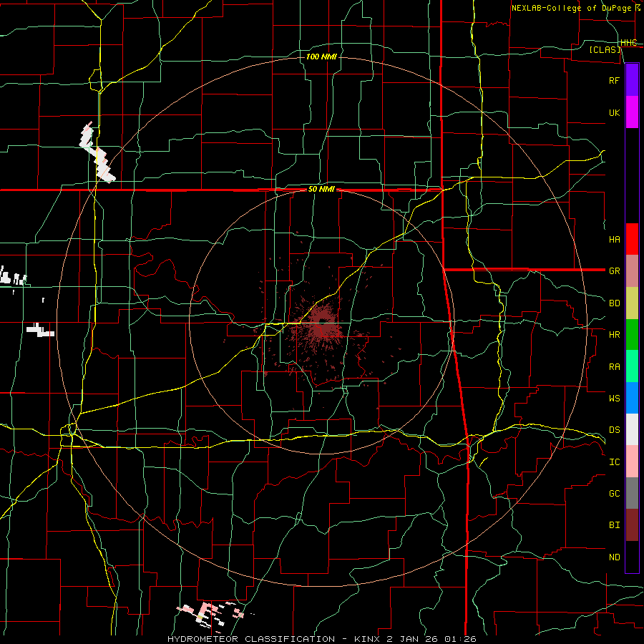Viewport: 644px width, 644px height.
Task: Click the 01:26 timestamp
Action: [459, 639]
